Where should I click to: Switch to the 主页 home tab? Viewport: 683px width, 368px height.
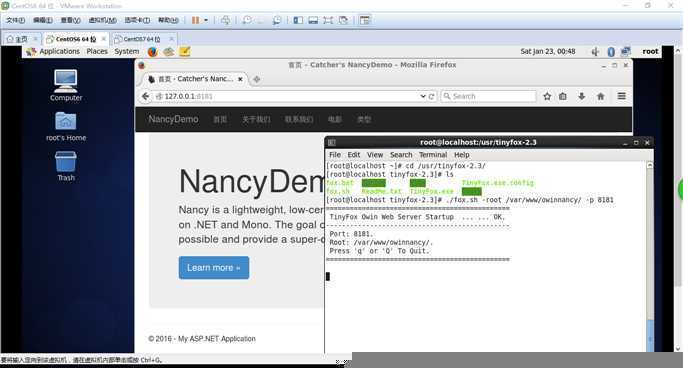click(x=21, y=39)
